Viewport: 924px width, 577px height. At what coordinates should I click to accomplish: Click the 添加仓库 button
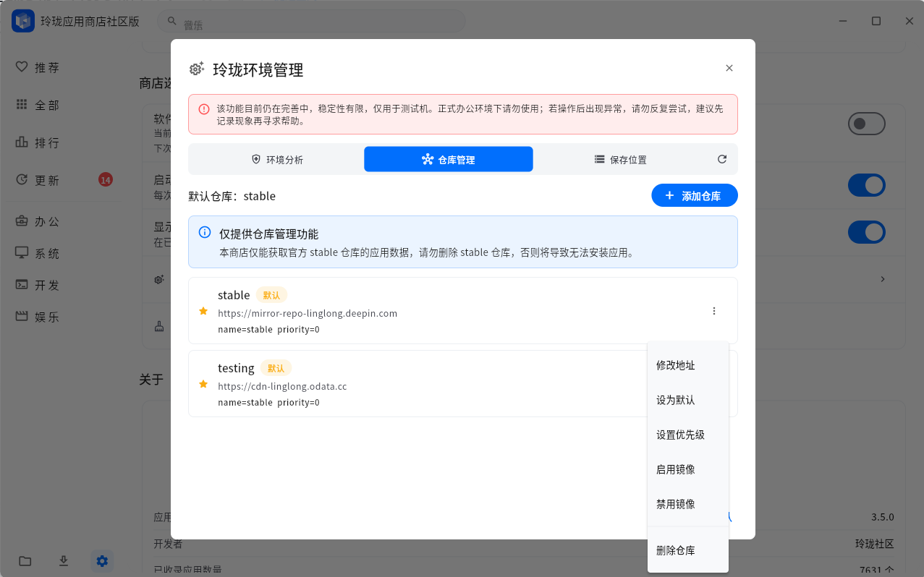(x=695, y=195)
